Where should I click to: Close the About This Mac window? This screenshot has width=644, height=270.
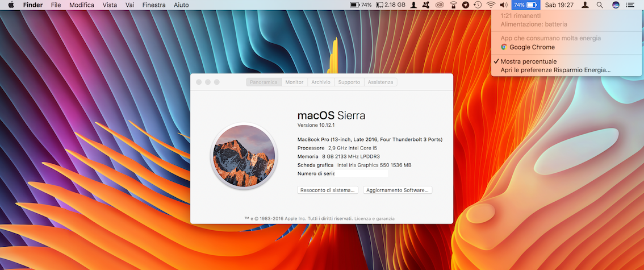pyautogui.click(x=199, y=82)
